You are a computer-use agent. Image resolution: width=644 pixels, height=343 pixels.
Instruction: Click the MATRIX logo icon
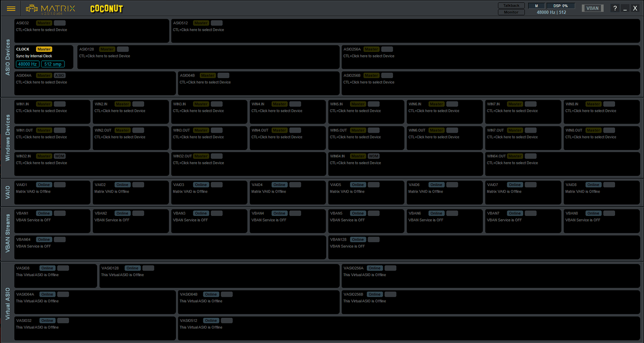pos(33,7)
